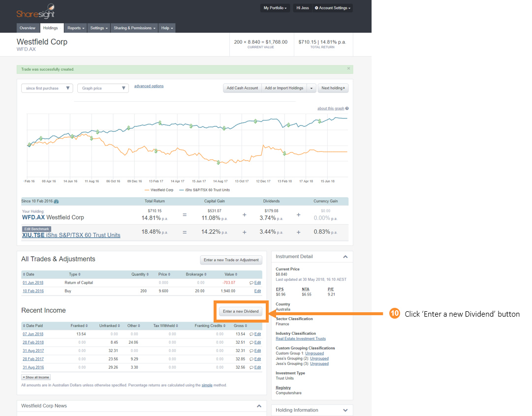Go to Next holding
This screenshot has height=416, width=532.
coord(333,88)
